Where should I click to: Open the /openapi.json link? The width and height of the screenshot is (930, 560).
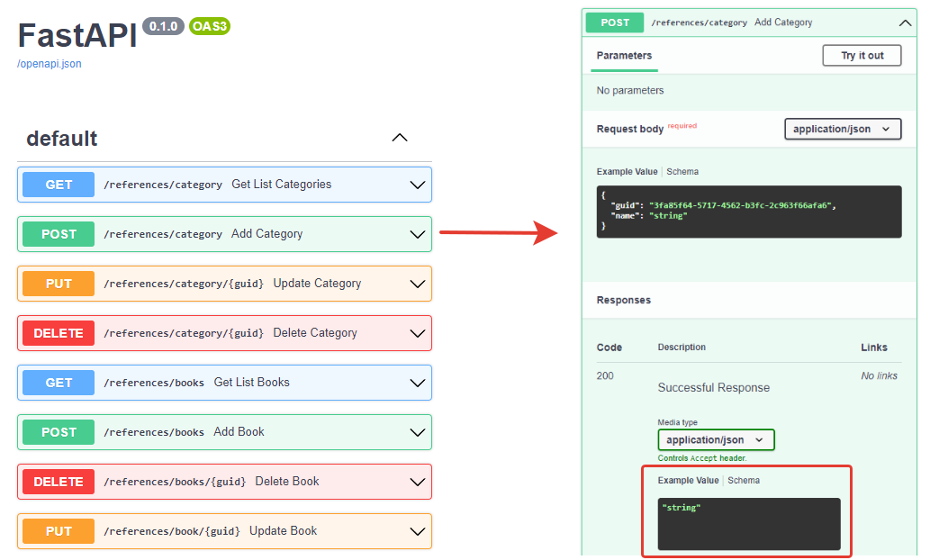click(x=50, y=64)
